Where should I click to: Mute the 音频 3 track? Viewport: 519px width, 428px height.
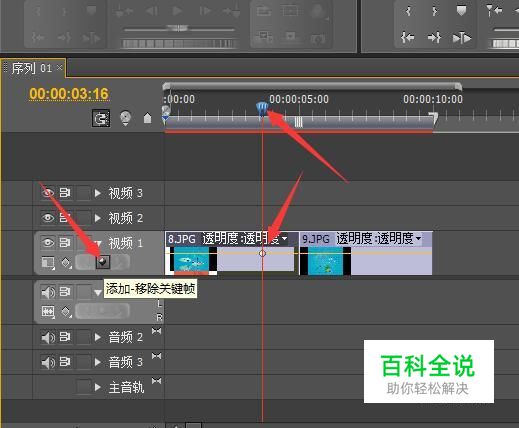(48, 362)
